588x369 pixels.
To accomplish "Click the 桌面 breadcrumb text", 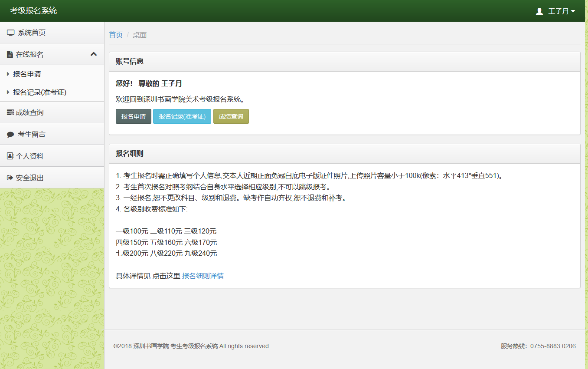I will [140, 35].
